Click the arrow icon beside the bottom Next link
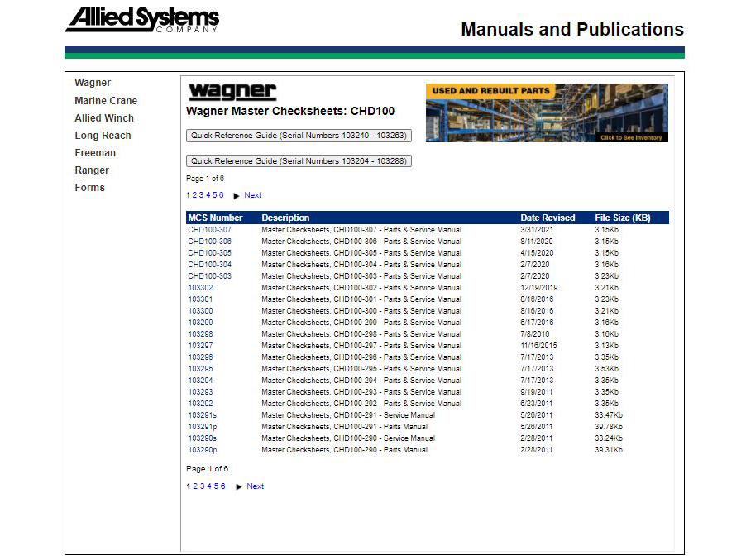Screen dimensions: 746x560 [x=239, y=486]
